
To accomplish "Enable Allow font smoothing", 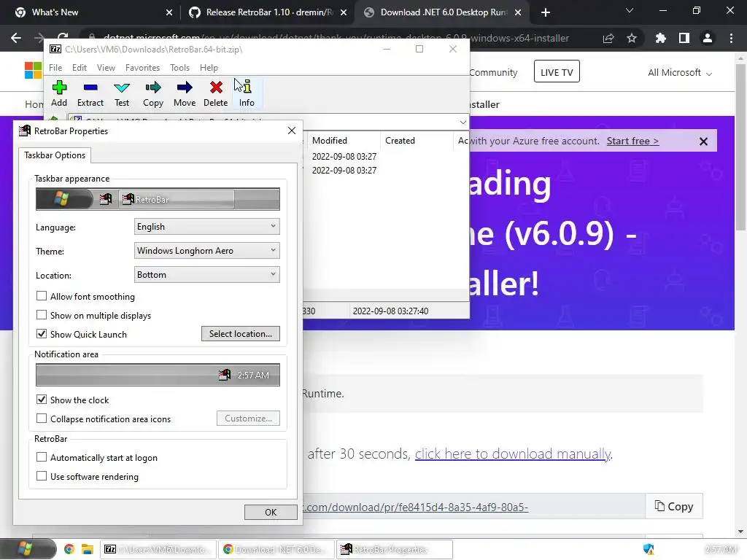I will [x=42, y=296].
